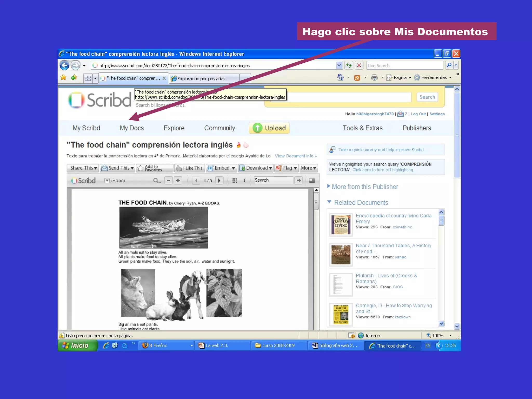Image resolution: width=532 pixels, height=399 pixels.
Task: Click the Scribd inbox messages icon
Action: coord(400,114)
